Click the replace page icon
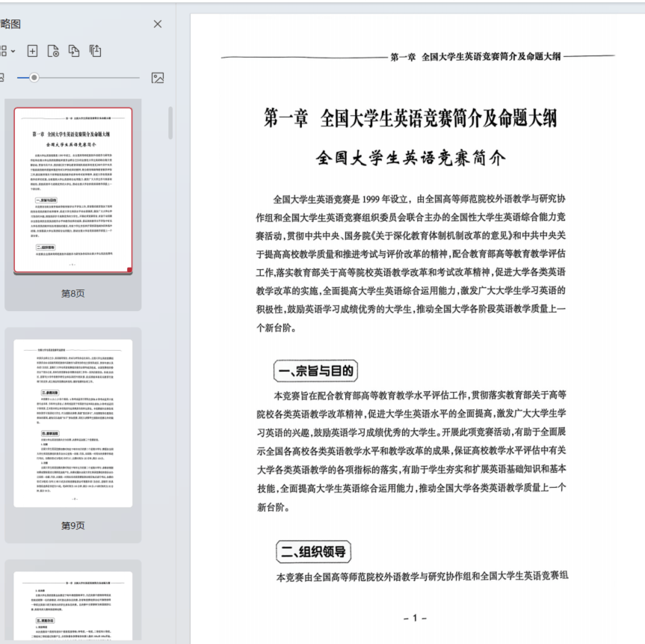645x644 pixels. click(74, 51)
